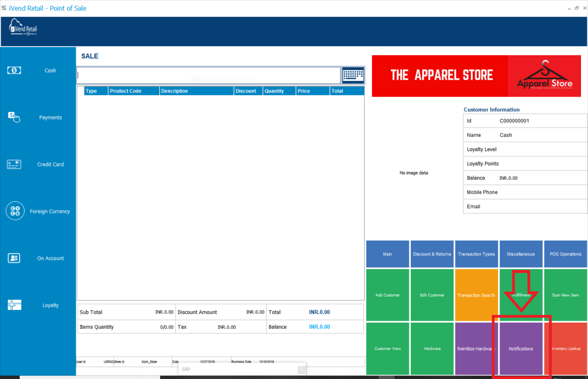Viewport: 588px width, 379px height.
Task: Click the Hardware tile
Action: pos(432,349)
